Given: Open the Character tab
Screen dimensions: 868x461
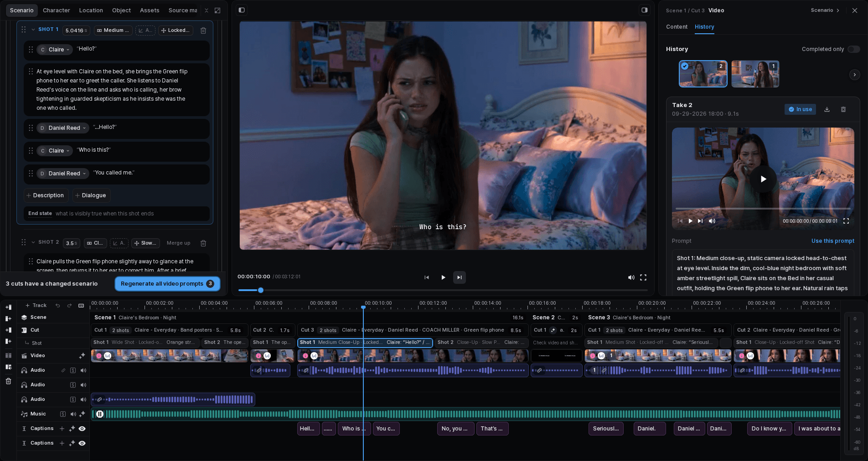Looking at the screenshot, I should click(57, 10).
